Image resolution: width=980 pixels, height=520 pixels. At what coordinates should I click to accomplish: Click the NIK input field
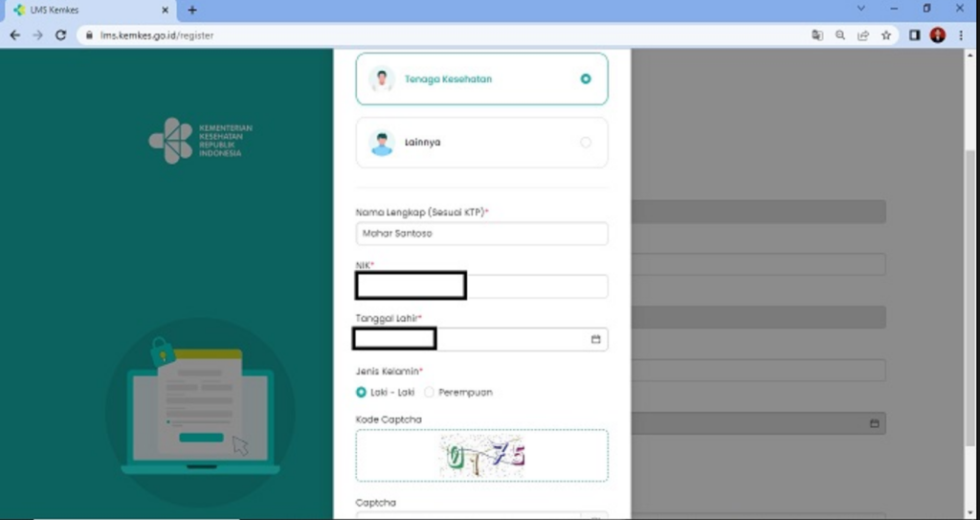[x=536, y=286]
